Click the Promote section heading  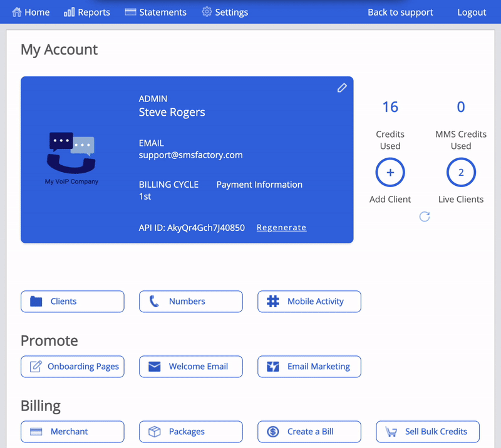[49, 341]
